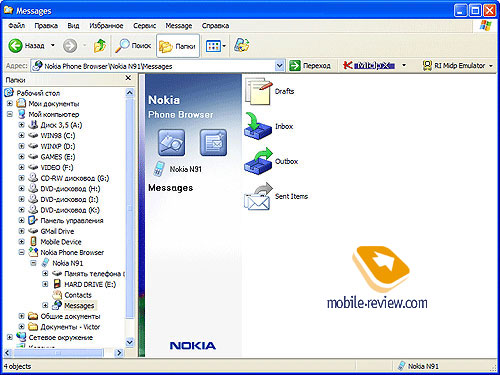Screen dimensions: 500x375
Task: Open the Вид menu
Action: click(73, 26)
